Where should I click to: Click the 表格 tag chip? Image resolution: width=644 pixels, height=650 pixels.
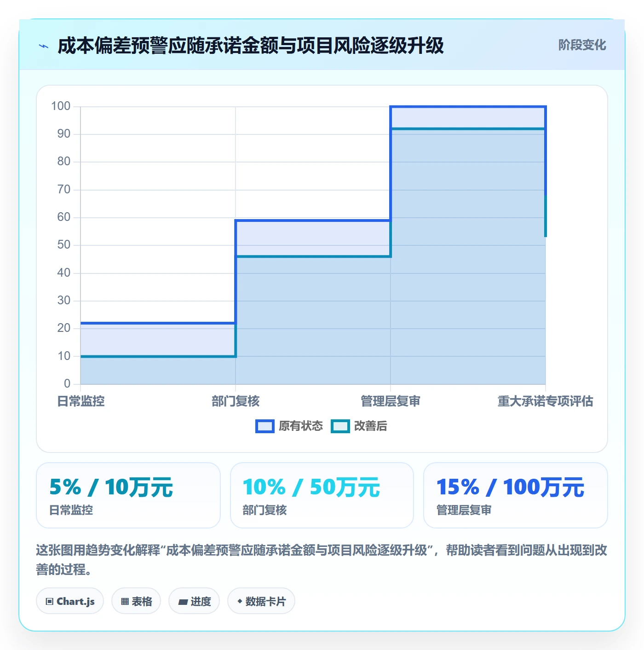(136, 601)
